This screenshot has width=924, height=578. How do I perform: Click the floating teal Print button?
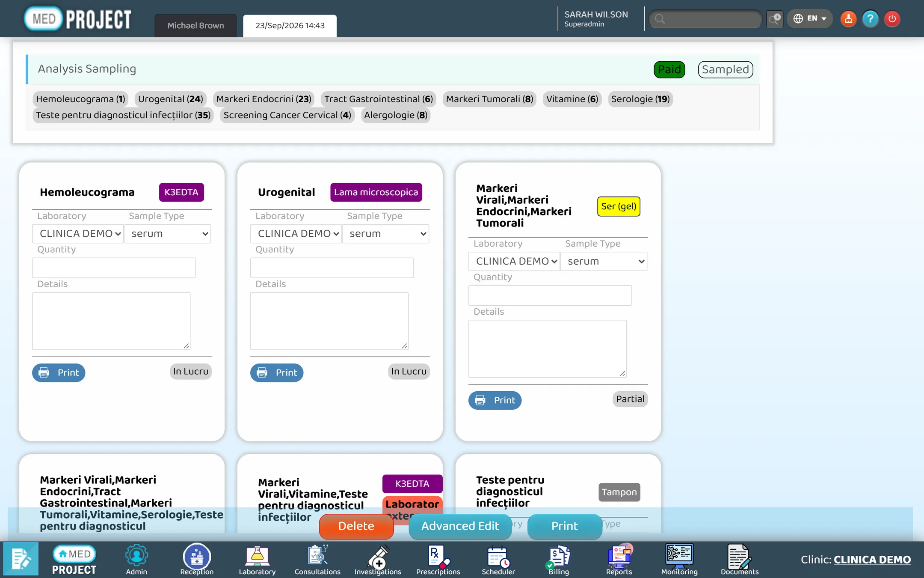coord(565,526)
